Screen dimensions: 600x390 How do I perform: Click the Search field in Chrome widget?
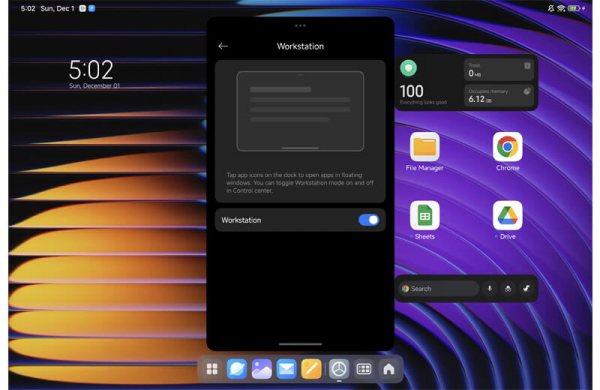pyautogui.click(x=439, y=289)
